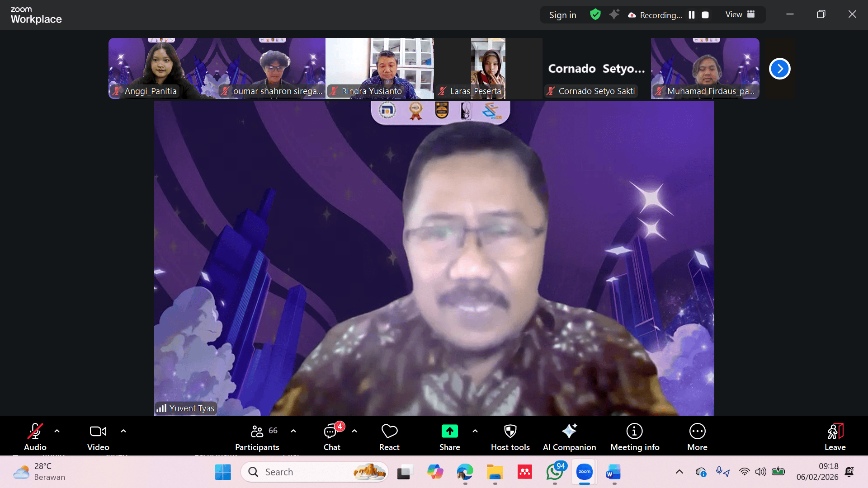The width and height of the screenshot is (868, 488).
Task: Open the Chat panel
Action: pos(332,436)
